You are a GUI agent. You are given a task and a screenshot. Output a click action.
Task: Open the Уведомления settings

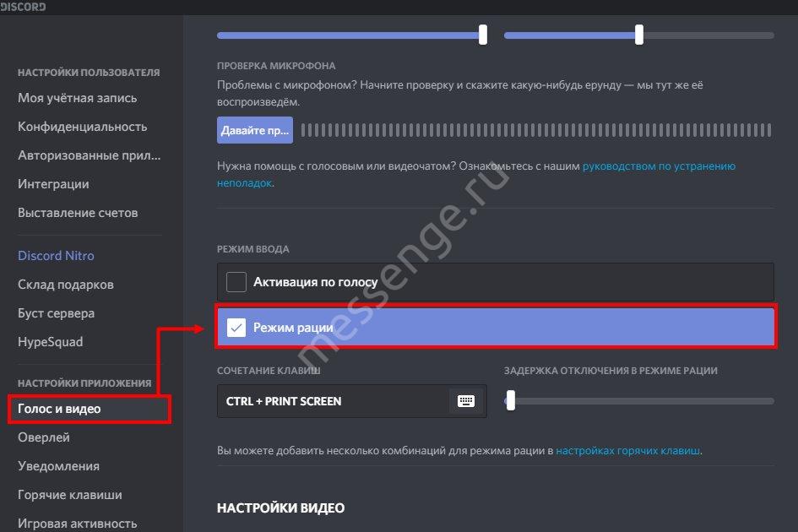tap(58, 466)
